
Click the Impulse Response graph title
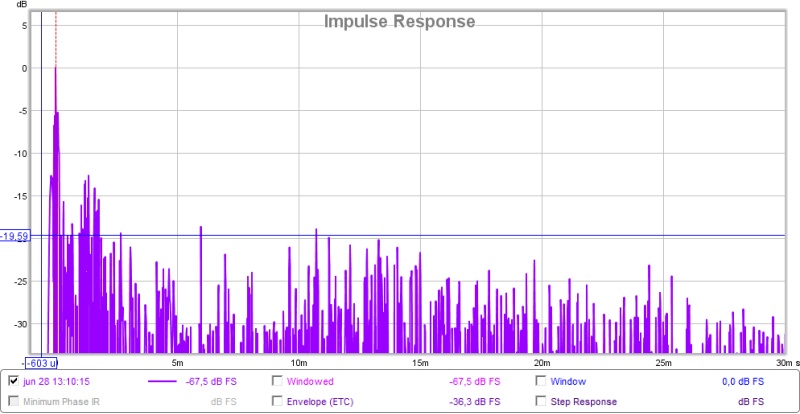(399, 21)
